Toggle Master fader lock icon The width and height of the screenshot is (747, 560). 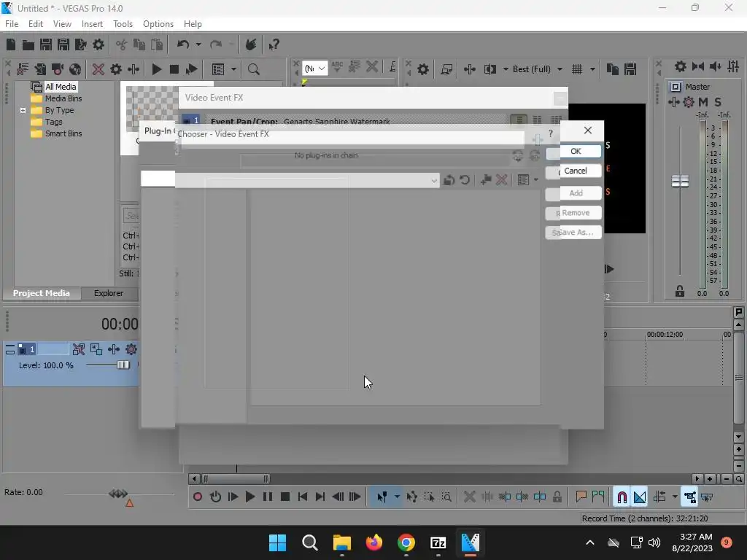click(680, 292)
